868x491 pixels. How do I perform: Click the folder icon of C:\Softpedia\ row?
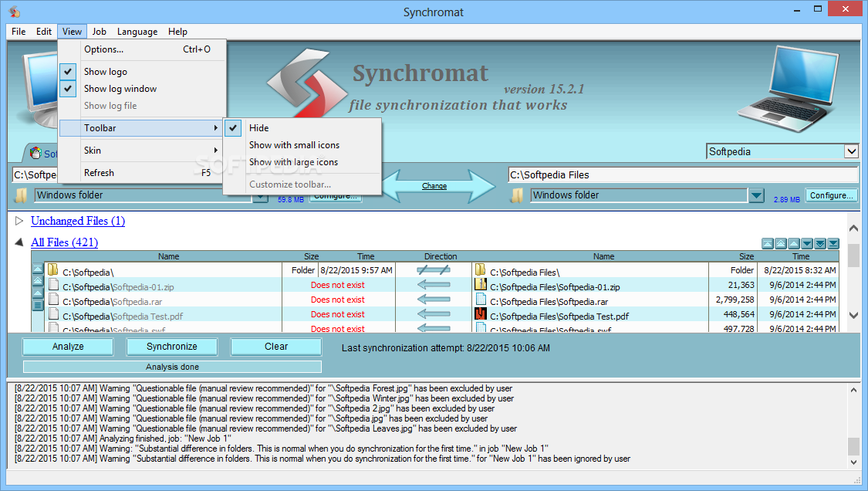click(x=53, y=270)
